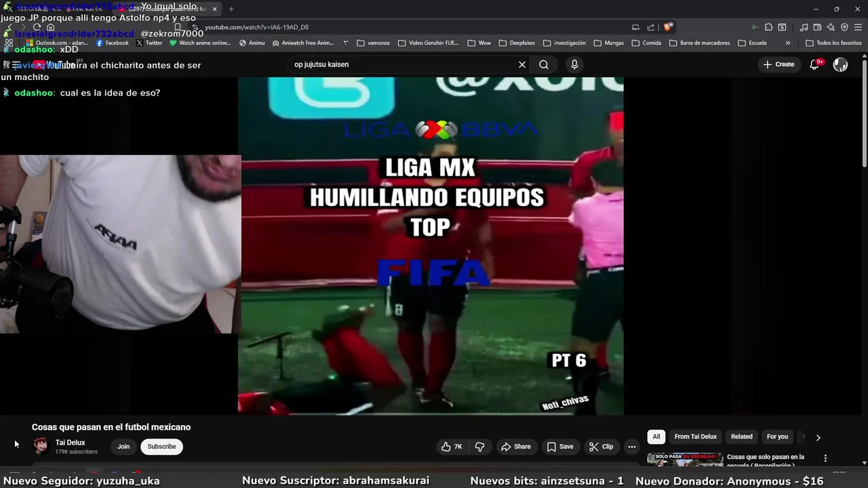Click the share page icon in address bar
This screenshot has width=868, height=488.
point(651,27)
